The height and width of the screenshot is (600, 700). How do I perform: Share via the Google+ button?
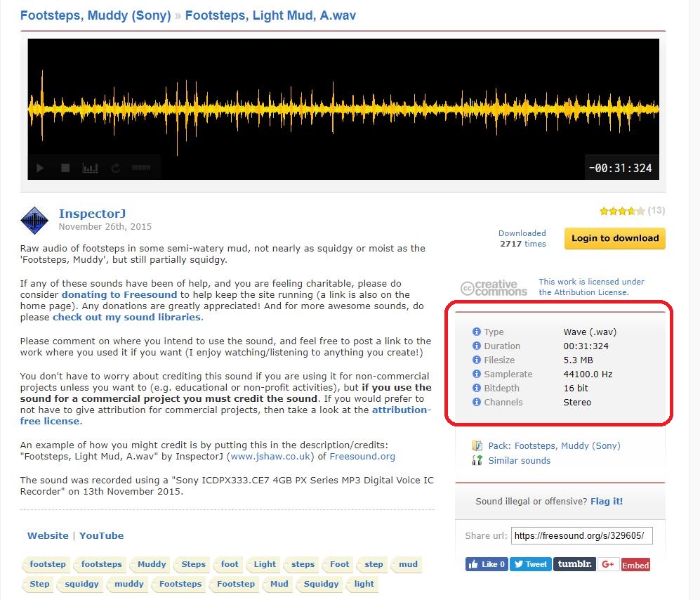point(607,564)
